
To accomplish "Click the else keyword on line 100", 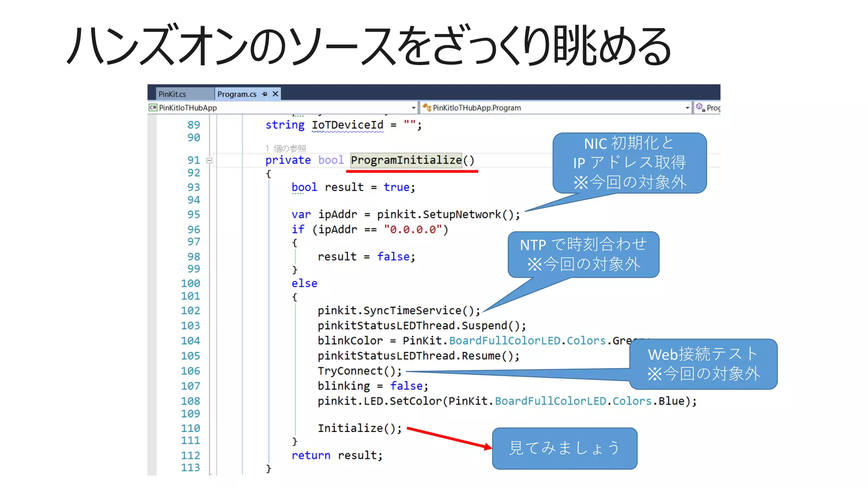I will click(304, 283).
